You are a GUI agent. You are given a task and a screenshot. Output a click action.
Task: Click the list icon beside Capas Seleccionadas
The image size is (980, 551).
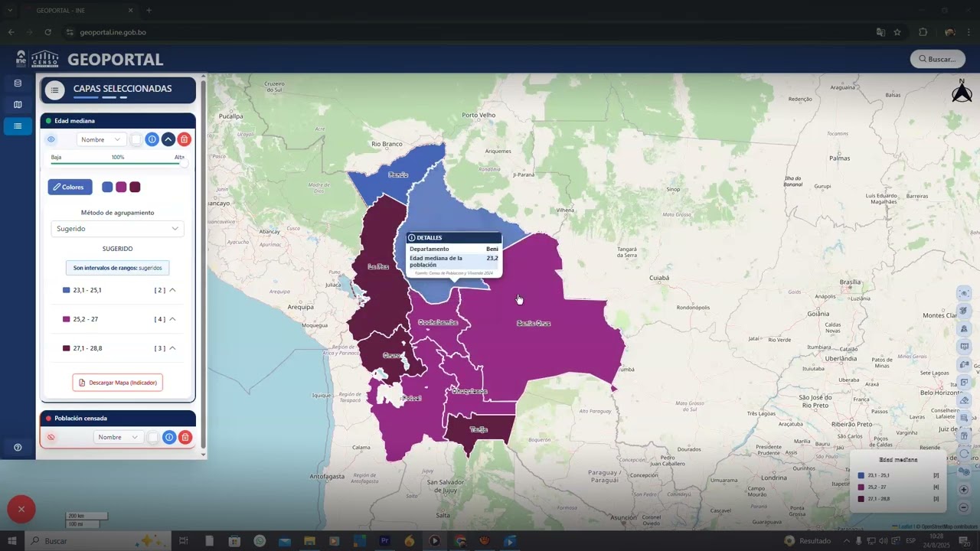[x=54, y=90]
